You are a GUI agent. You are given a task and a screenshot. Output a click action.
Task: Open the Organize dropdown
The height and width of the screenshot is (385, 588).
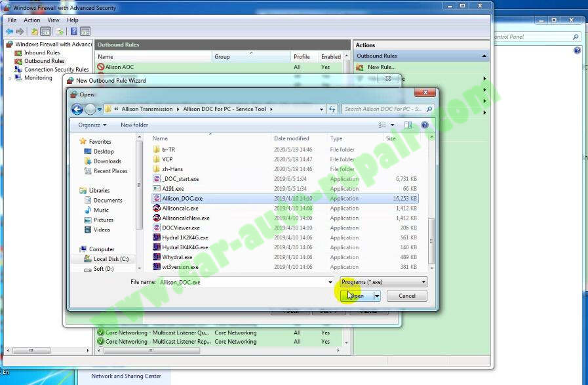[92, 125]
